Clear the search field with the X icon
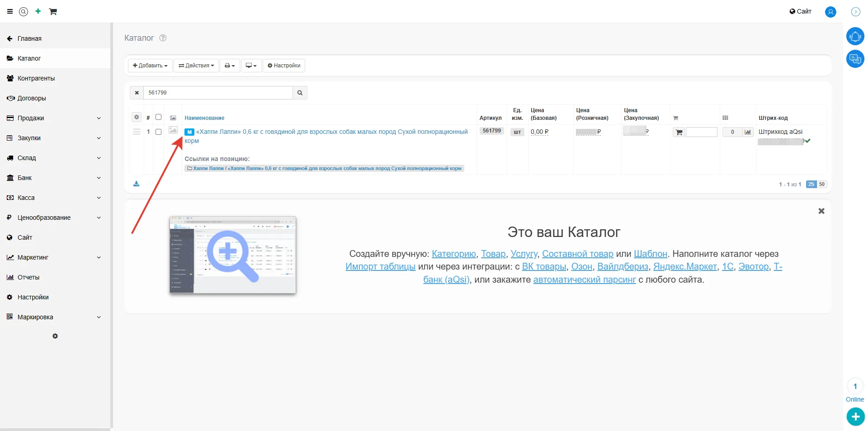Viewport: 868px width, 431px height. click(137, 93)
